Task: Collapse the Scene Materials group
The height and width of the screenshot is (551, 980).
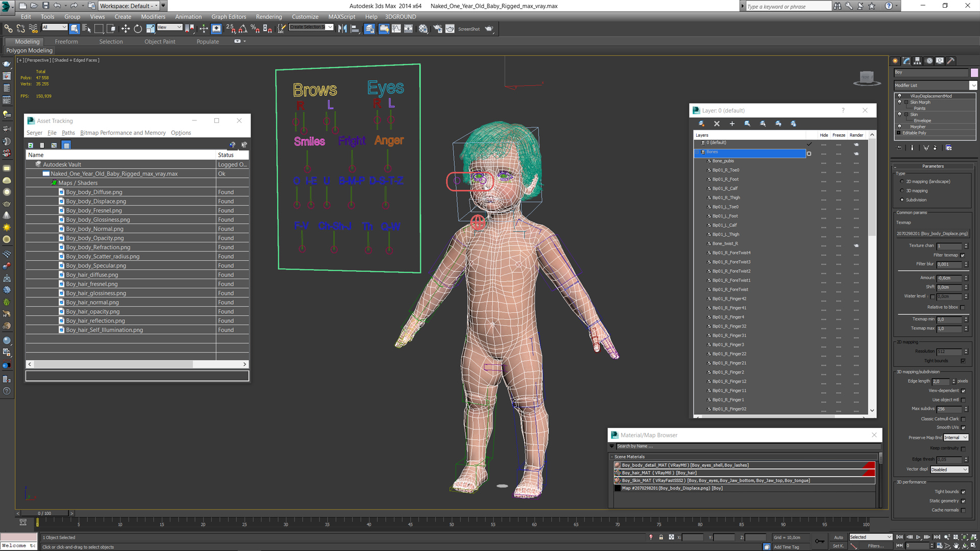Action: (611, 457)
